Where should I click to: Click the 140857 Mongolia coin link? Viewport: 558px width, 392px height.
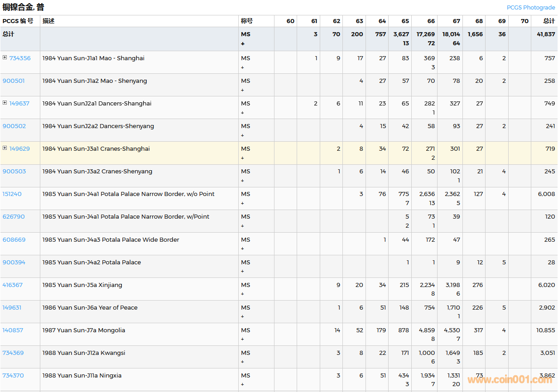(13, 330)
